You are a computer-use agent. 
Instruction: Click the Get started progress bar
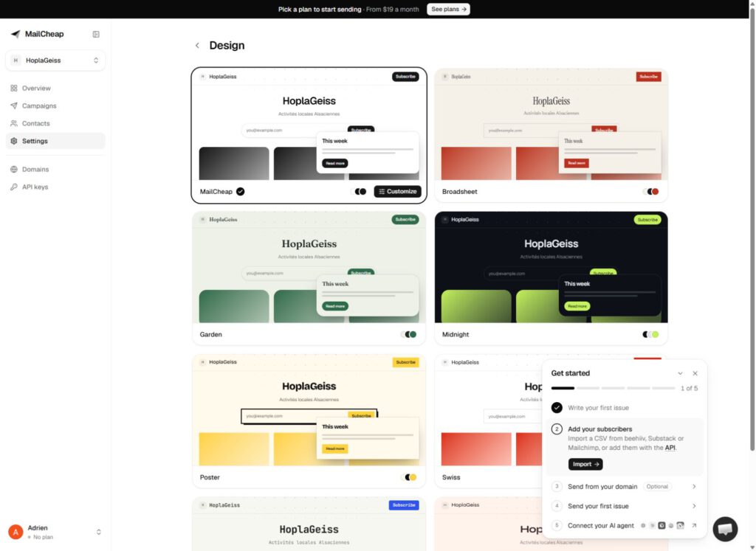tap(613, 388)
